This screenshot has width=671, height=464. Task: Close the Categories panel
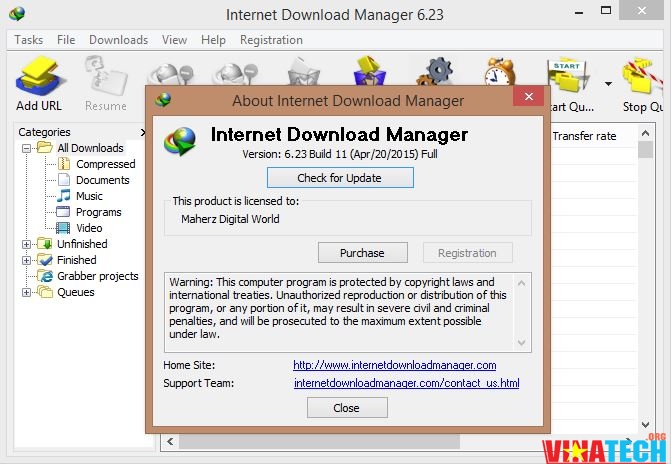pos(143,132)
